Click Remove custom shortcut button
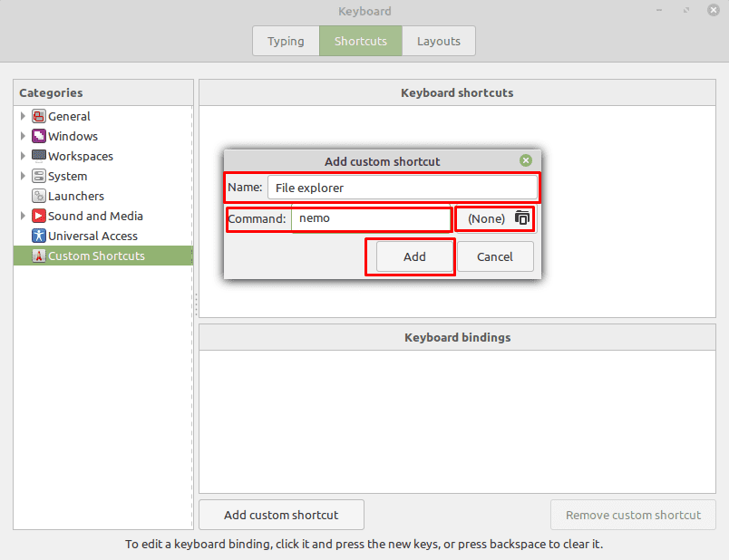 click(633, 515)
